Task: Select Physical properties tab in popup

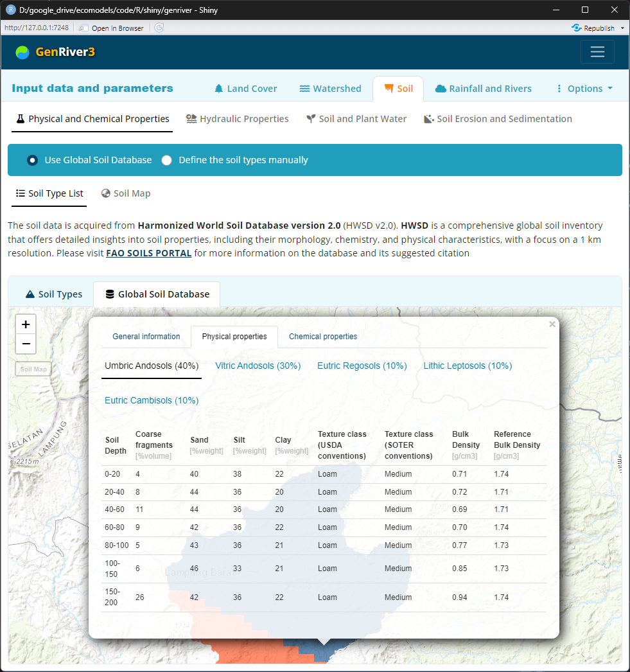Action: point(234,337)
